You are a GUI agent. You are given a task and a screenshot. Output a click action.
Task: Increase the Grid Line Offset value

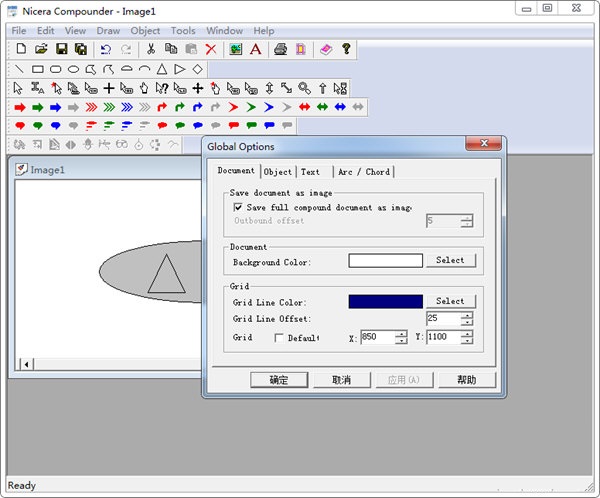click(467, 315)
